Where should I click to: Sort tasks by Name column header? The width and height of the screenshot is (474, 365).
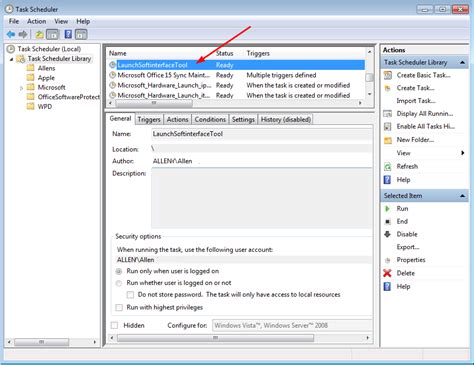pyautogui.click(x=118, y=53)
